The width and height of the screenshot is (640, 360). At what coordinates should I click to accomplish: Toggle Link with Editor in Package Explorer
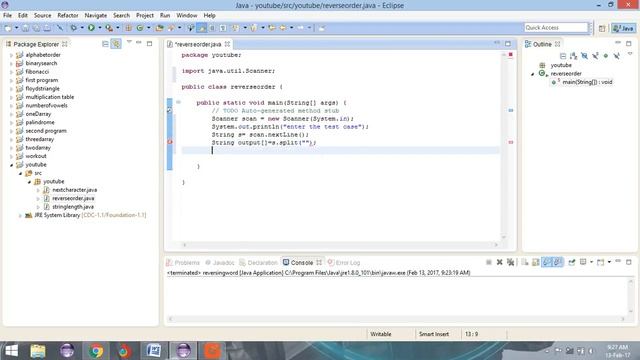tap(116, 44)
